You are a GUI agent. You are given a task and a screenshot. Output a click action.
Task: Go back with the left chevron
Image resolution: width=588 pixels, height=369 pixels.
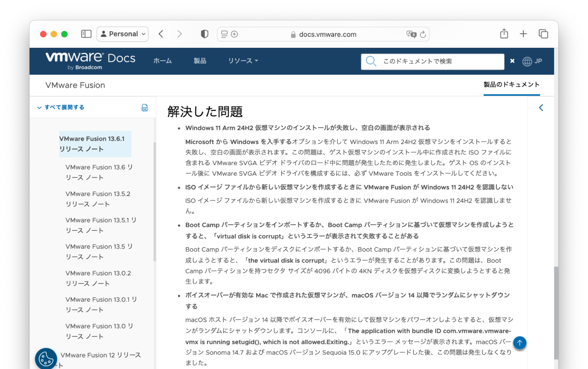pos(161,34)
